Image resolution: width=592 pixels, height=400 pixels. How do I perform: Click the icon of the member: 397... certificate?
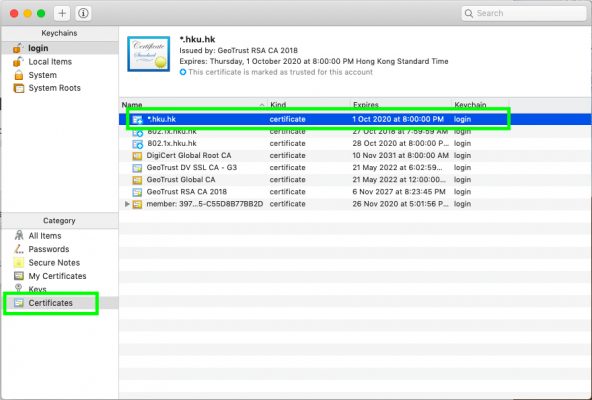pos(137,204)
